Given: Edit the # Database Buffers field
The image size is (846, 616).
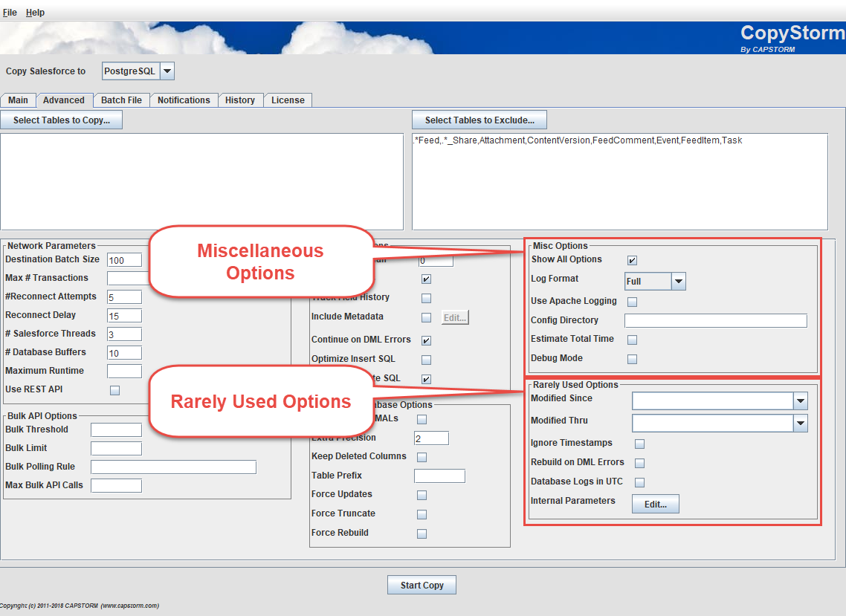Looking at the screenshot, I should click(x=125, y=353).
